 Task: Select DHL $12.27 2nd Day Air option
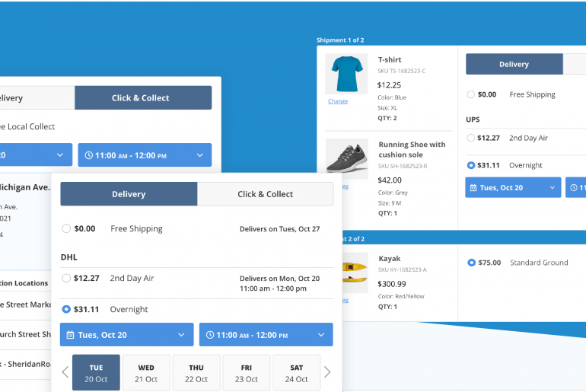click(66, 278)
